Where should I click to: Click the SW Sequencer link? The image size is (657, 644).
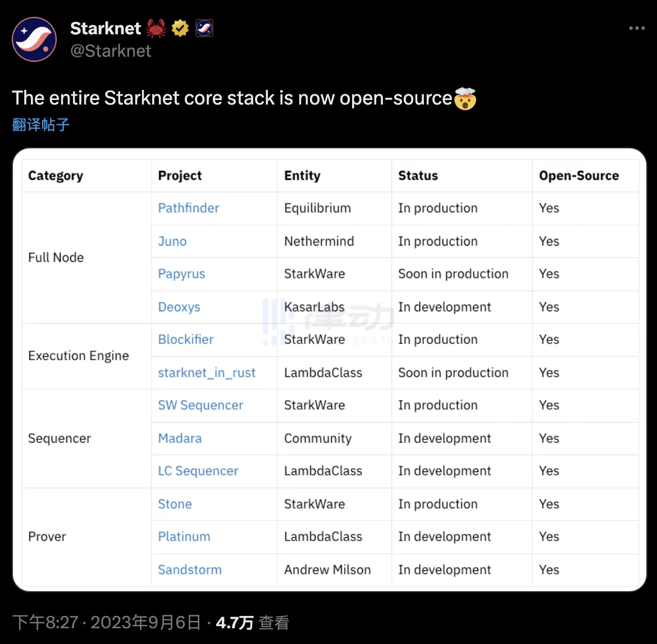[200, 405]
